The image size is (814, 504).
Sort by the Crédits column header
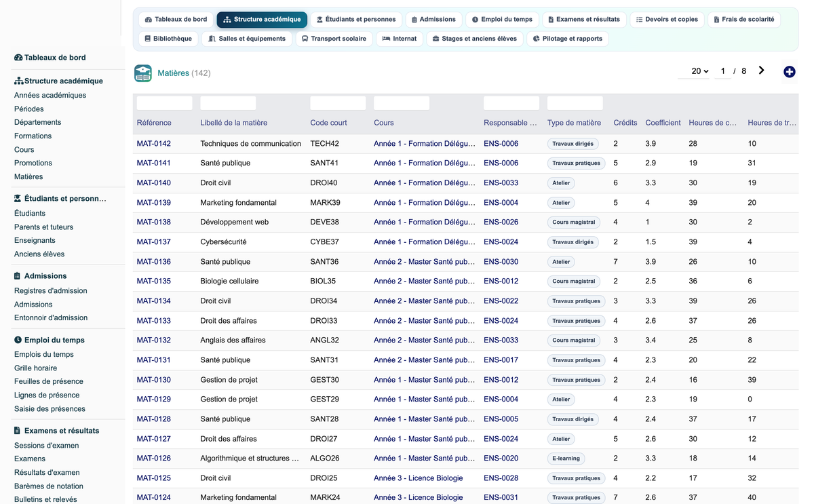click(625, 123)
